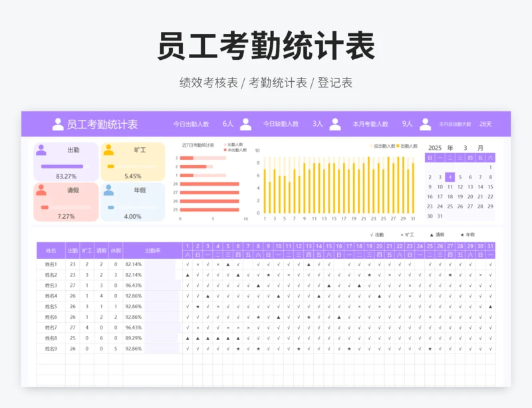Select the blue person icon in 年假 card
Image resolution: width=532 pixels, height=408 pixels.
108,190
